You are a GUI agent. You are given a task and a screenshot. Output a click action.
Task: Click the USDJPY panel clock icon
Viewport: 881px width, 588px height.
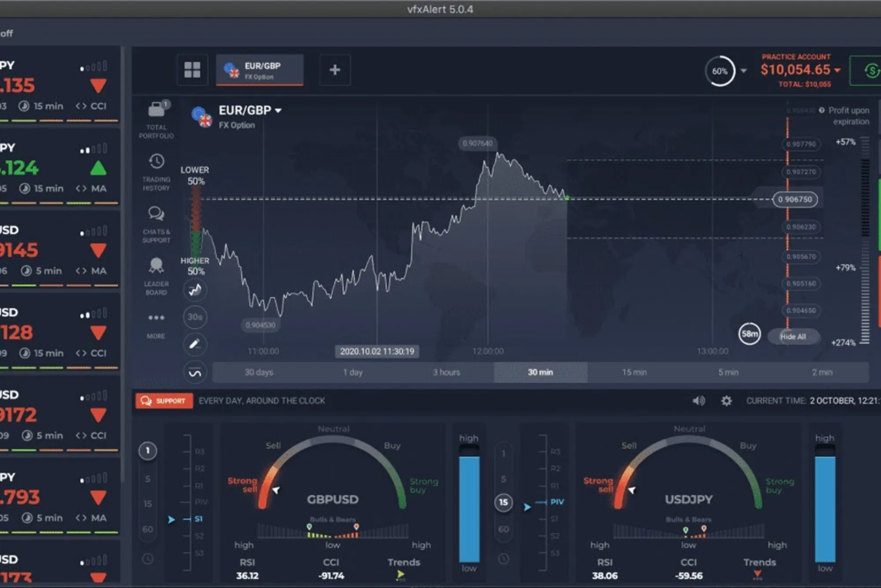(503, 559)
